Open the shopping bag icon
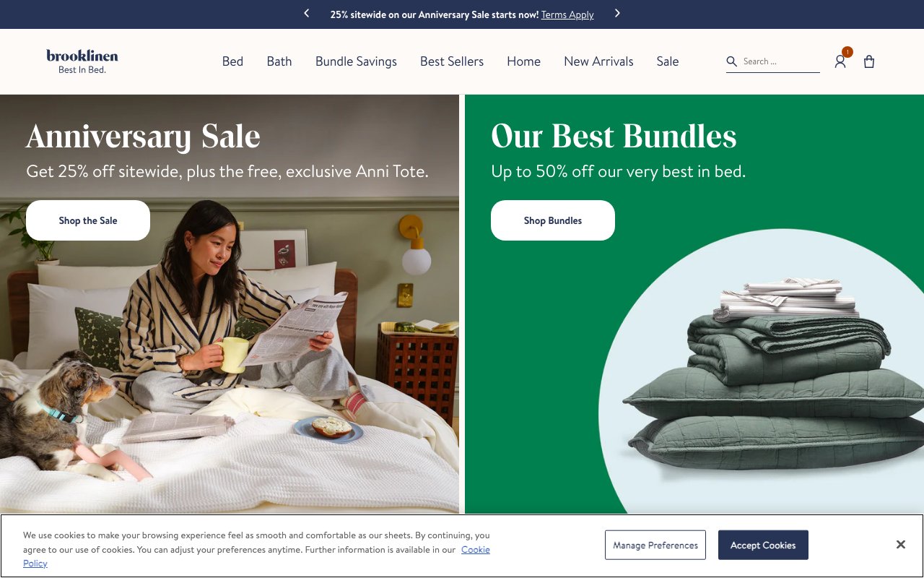This screenshot has width=924, height=578. [x=869, y=61]
